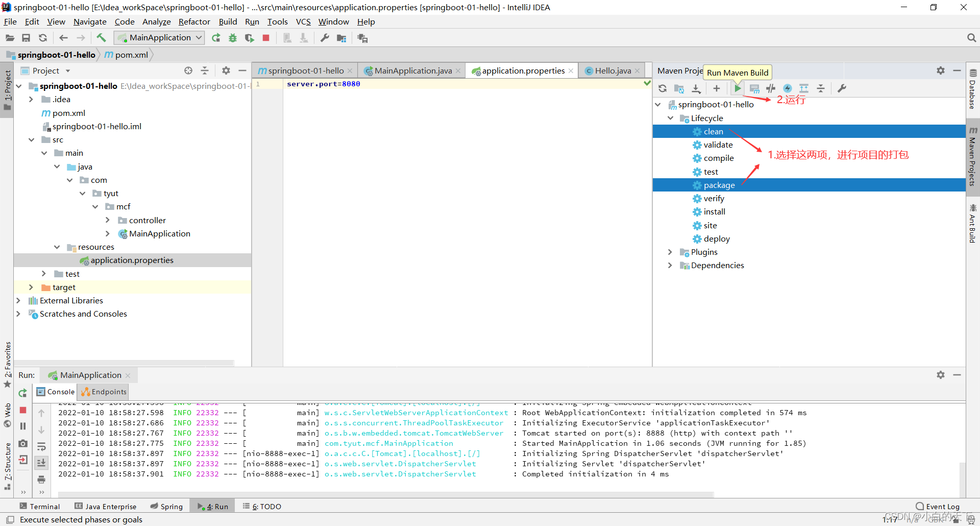Viewport: 980px width, 526px height.
Task: Toggle the Database side tool window
Action: tap(973, 89)
